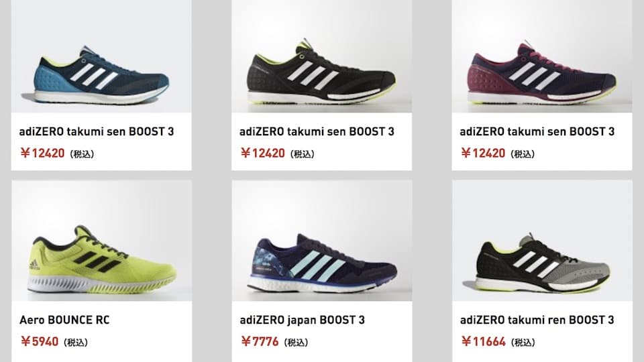Select the ¥12420 price under the black shoe
Image resolution: width=644 pixels, height=362 pixels.
point(262,153)
